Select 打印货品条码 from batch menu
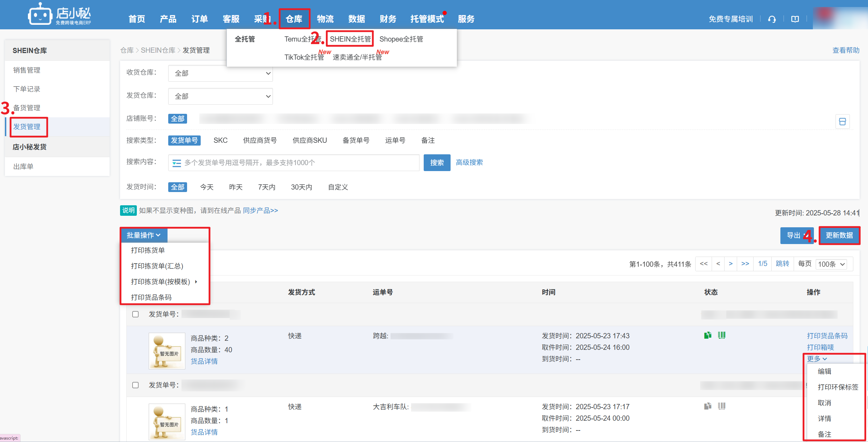This screenshot has width=868, height=442. tap(151, 297)
